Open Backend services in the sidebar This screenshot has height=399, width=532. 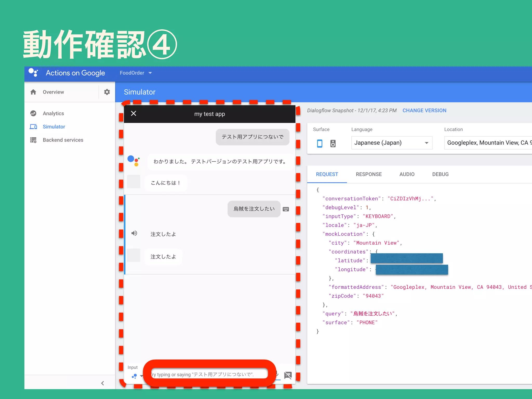click(63, 140)
